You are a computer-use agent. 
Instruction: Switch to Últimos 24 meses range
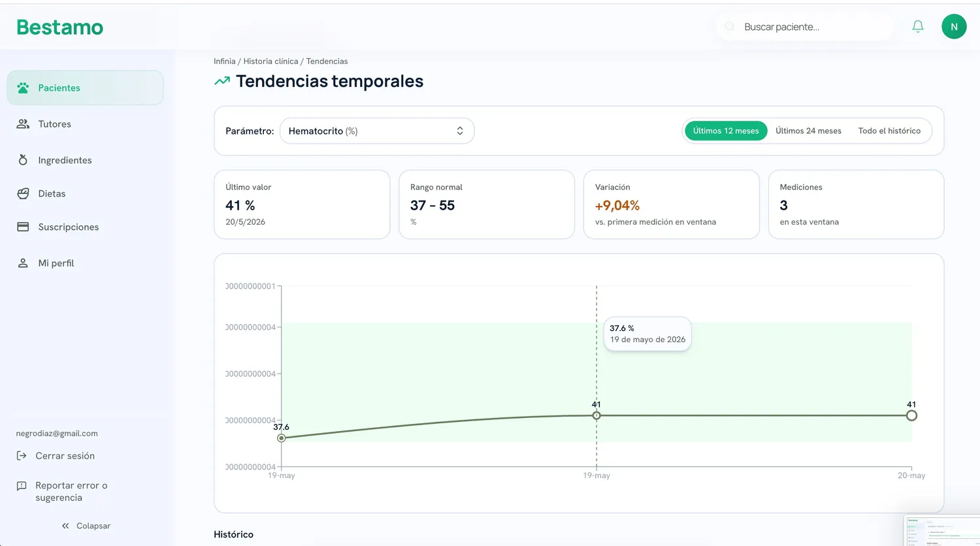coord(808,131)
